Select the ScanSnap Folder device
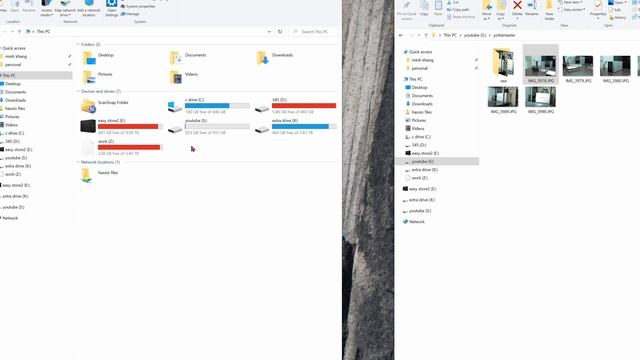Viewport: 640px width, 360px height. tap(104, 106)
